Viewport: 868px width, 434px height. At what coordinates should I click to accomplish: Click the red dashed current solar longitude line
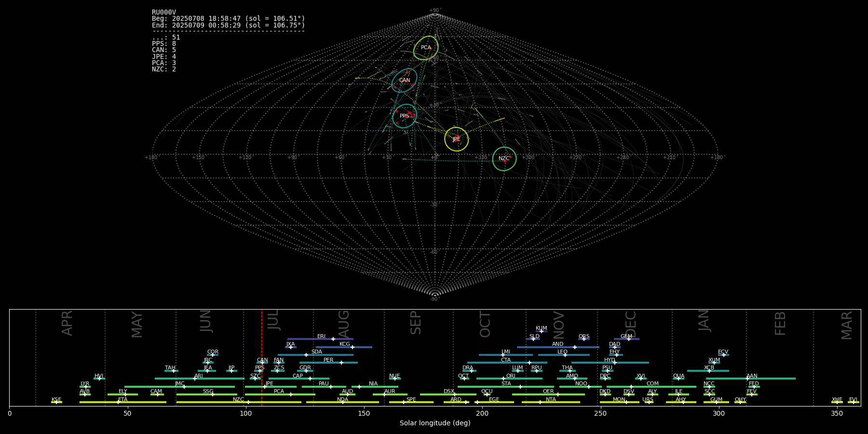[x=262, y=357]
